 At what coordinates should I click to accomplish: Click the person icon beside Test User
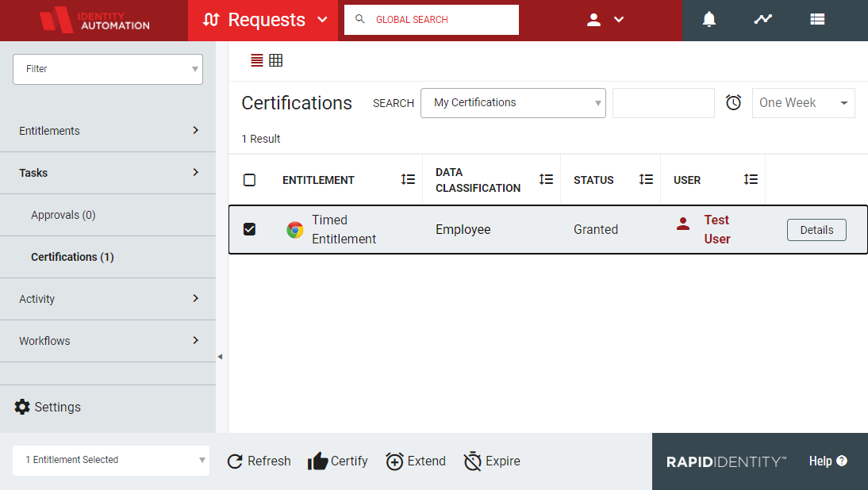tap(683, 224)
